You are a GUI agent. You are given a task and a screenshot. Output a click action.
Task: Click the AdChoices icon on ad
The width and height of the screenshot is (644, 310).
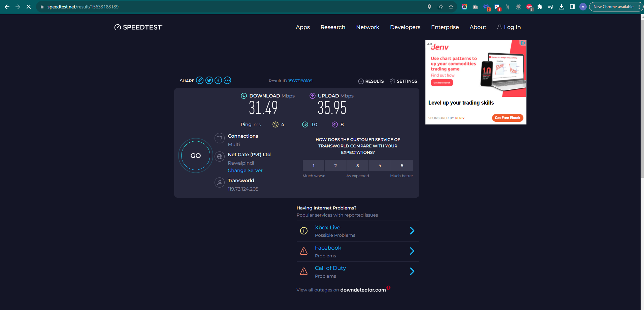tap(523, 43)
